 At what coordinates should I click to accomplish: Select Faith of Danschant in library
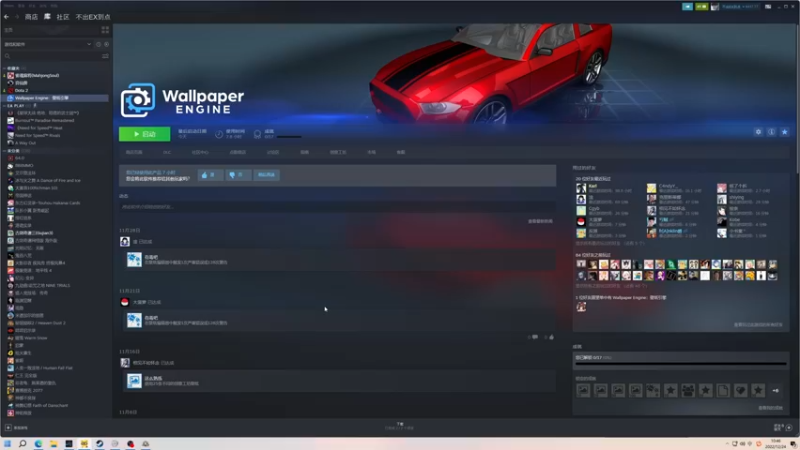pyautogui.click(x=41, y=406)
